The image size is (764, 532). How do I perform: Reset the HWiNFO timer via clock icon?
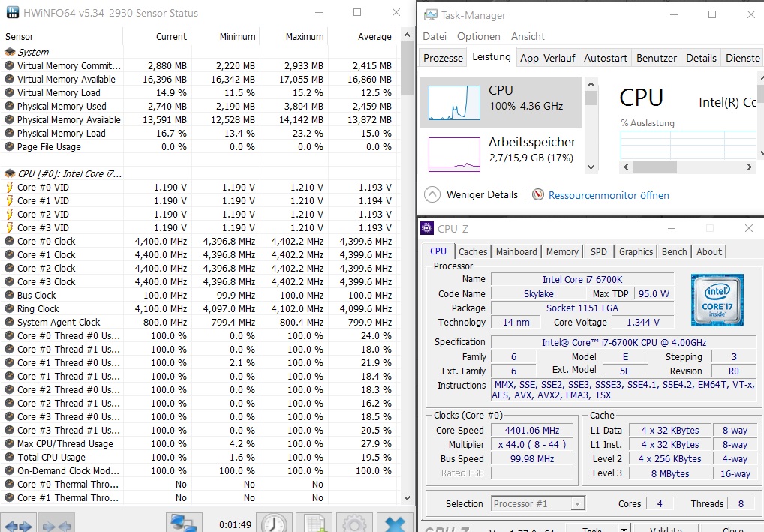click(x=275, y=524)
